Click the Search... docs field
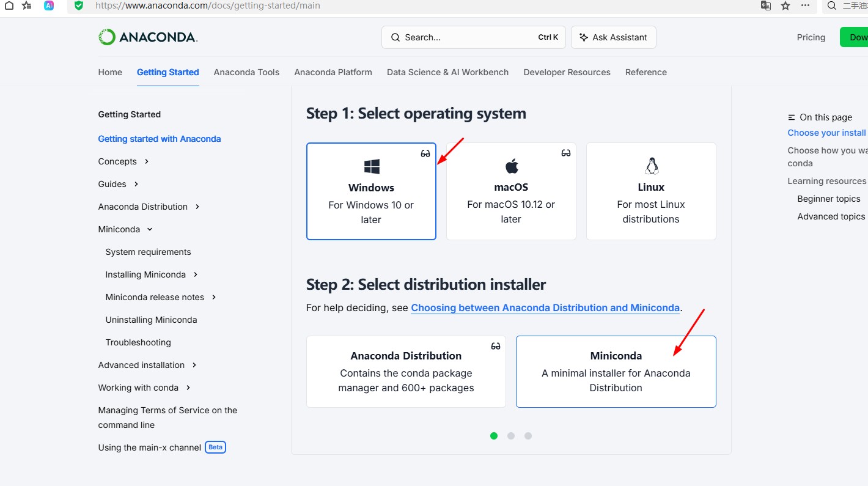Viewport: 868px width, 486px height. click(x=474, y=37)
